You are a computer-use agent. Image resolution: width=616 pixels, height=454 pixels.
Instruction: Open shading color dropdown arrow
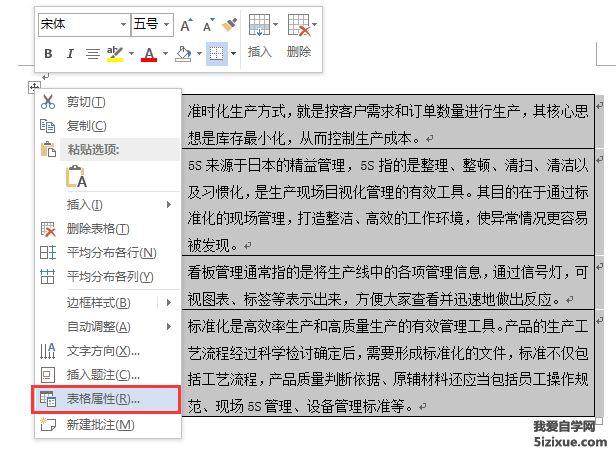(199, 53)
